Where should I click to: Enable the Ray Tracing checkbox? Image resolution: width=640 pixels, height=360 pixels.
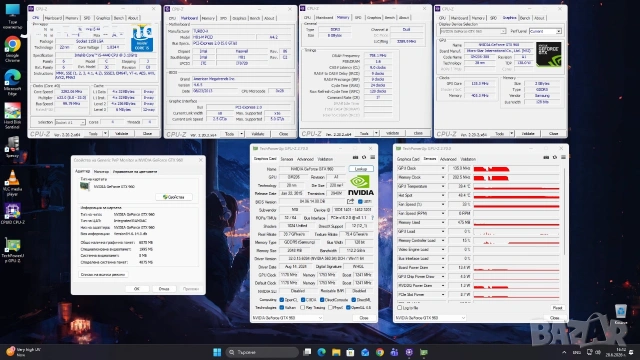click(x=302, y=307)
